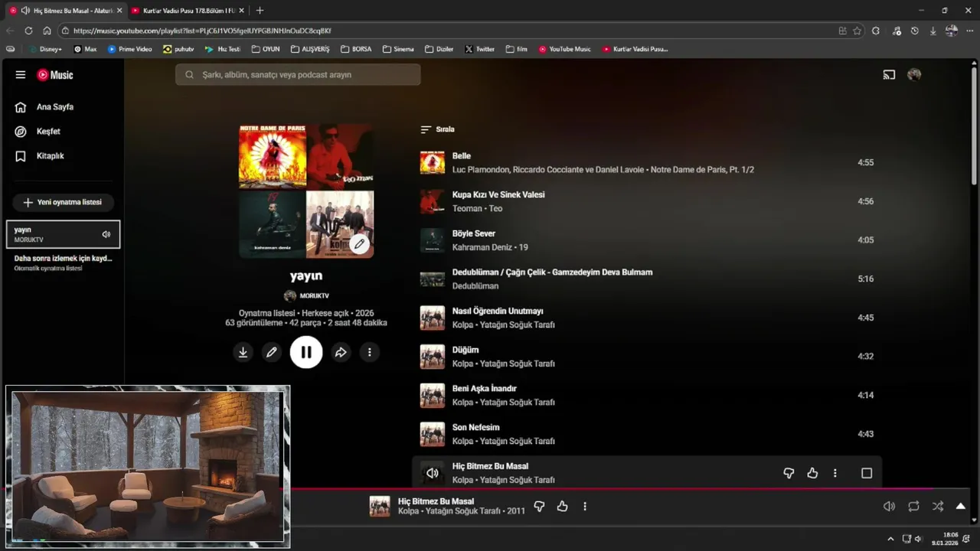
Task: Open the hamburger guide menu
Action: tap(21, 75)
